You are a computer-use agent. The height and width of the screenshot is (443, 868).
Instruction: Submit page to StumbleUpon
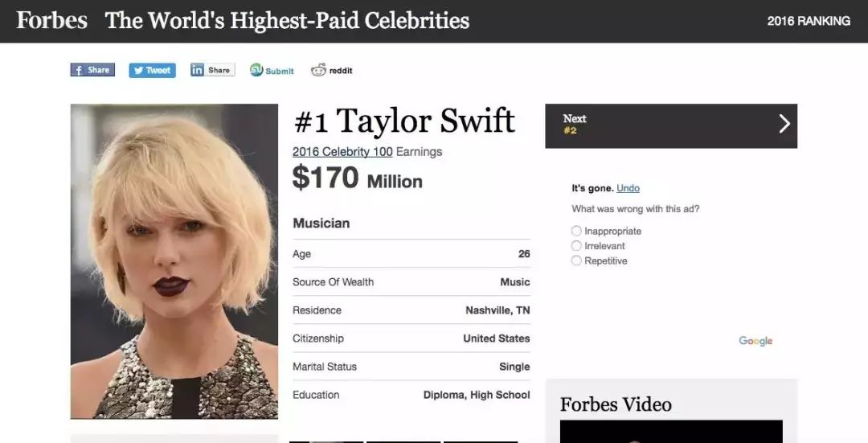tap(272, 70)
